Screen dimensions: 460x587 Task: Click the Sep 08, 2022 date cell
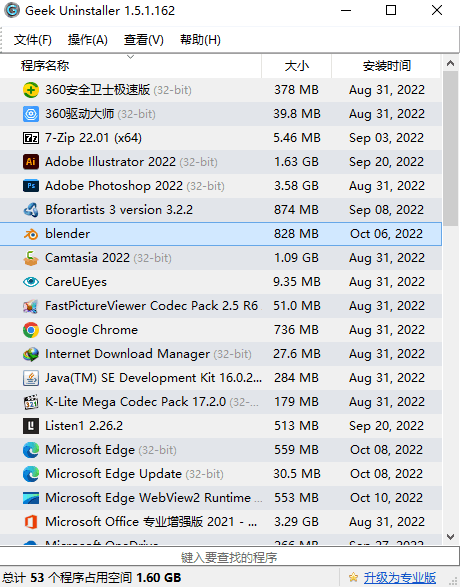click(386, 210)
